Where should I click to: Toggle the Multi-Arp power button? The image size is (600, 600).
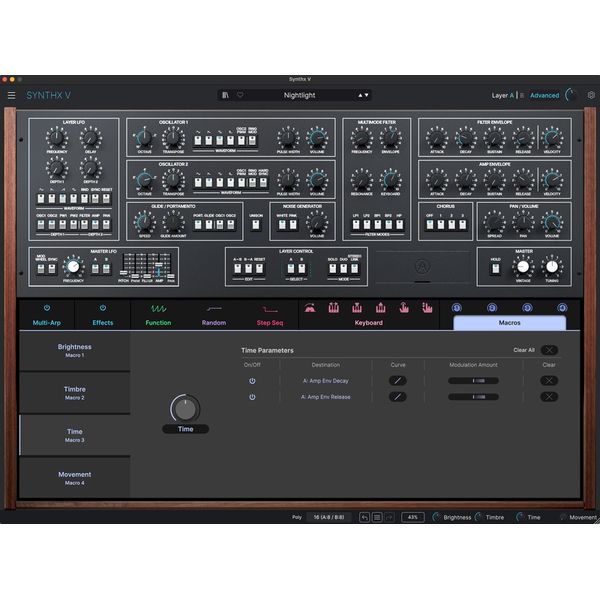click(x=47, y=308)
